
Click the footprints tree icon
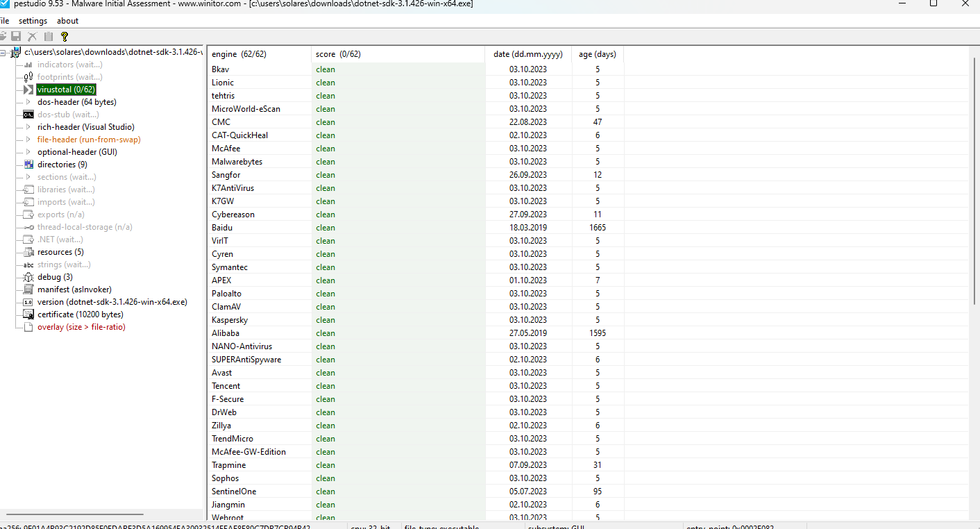(x=28, y=77)
